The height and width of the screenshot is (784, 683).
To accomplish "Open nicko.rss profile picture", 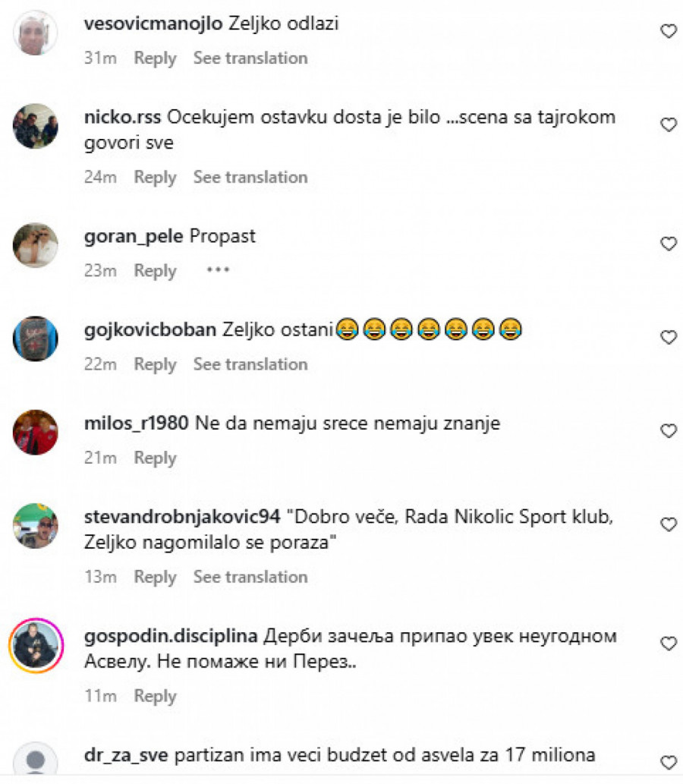I will click(x=36, y=126).
